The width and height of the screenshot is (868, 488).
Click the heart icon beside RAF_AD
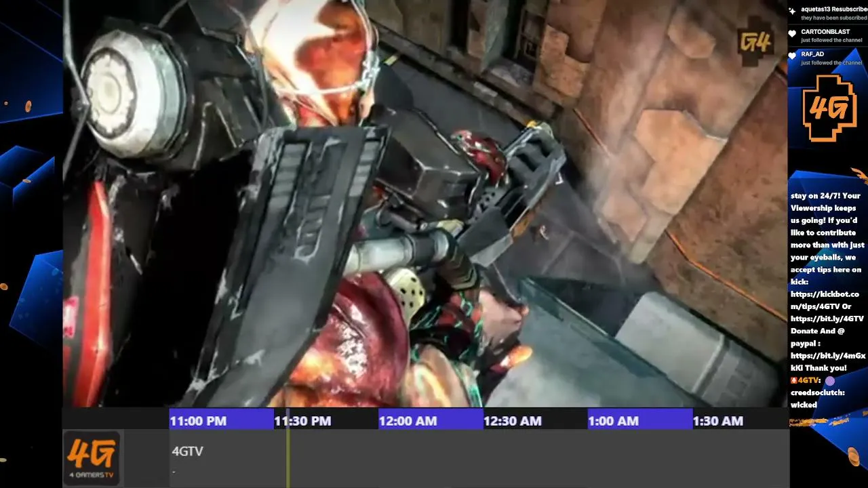792,56
